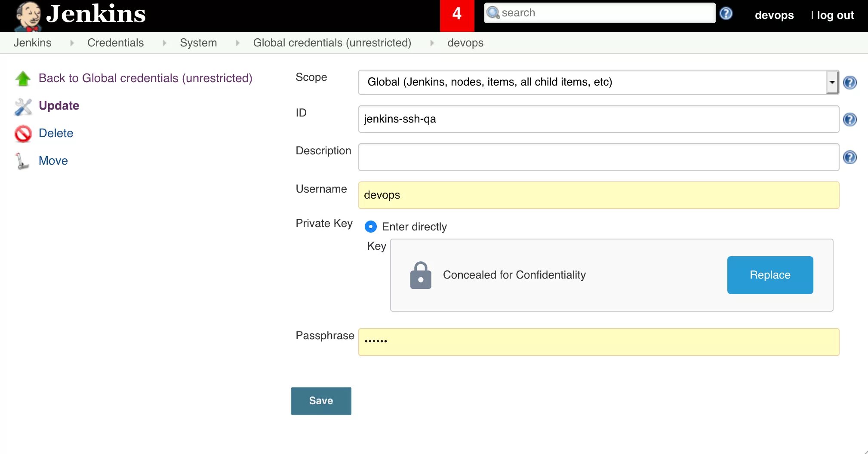Image resolution: width=868 pixels, height=454 pixels.
Task: Expand the Global credentials breadcrumb arrow
Action: [x=432, y=43]
